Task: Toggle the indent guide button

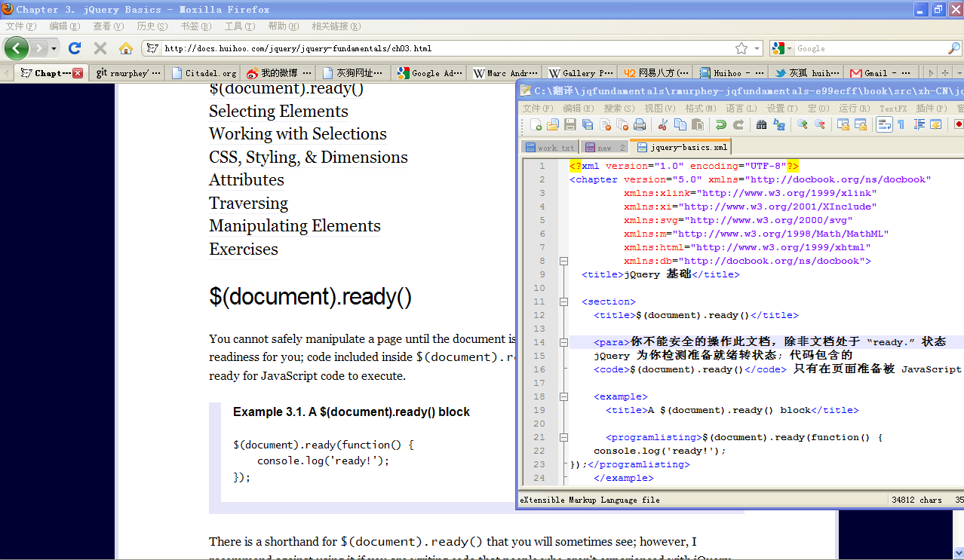Action: click(919, 125)
